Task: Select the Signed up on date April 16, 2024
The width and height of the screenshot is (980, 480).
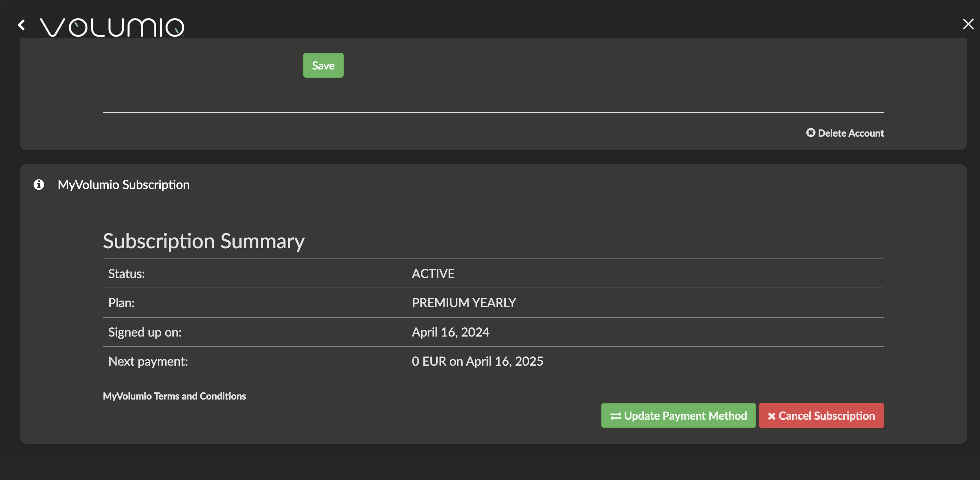Action: tap(451, 332)
